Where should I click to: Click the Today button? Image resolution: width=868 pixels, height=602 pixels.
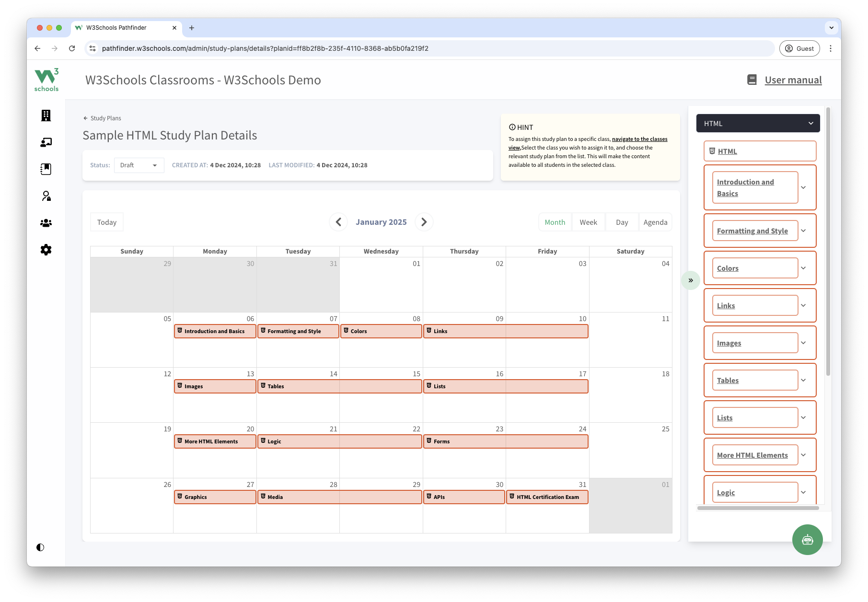tap(107, 222)
